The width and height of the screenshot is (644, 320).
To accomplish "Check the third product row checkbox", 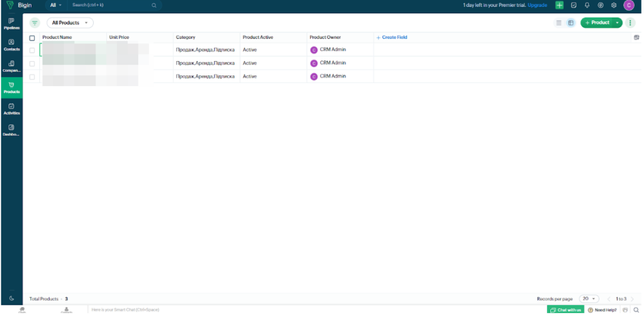I will [x=32, y=77].
